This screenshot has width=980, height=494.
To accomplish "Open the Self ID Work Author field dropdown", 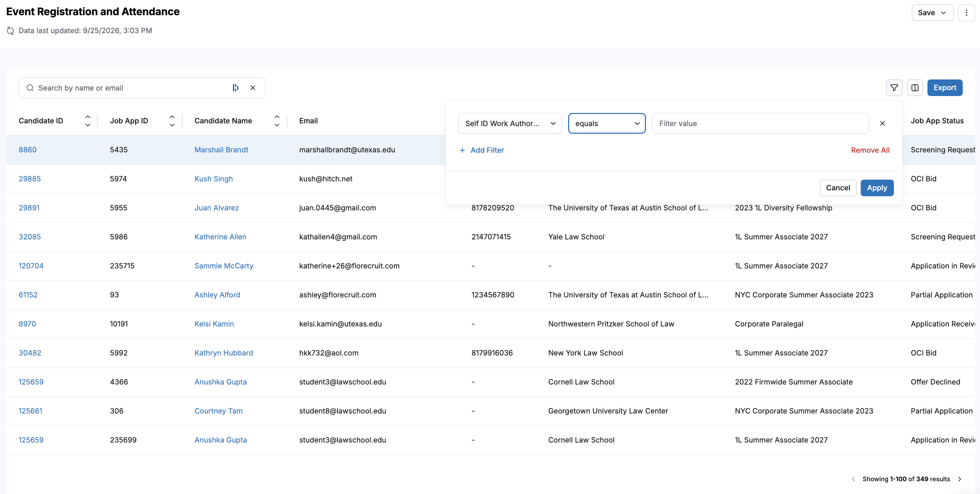I will tap(510, 123).
